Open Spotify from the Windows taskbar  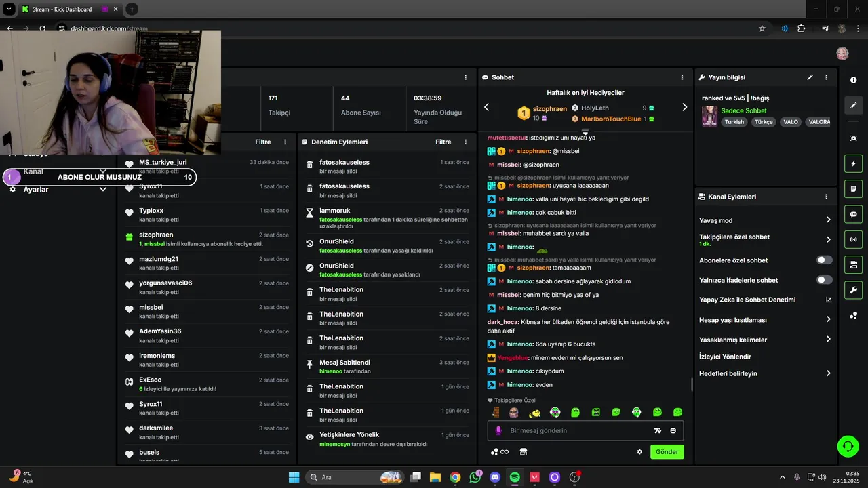pos(515,477)
